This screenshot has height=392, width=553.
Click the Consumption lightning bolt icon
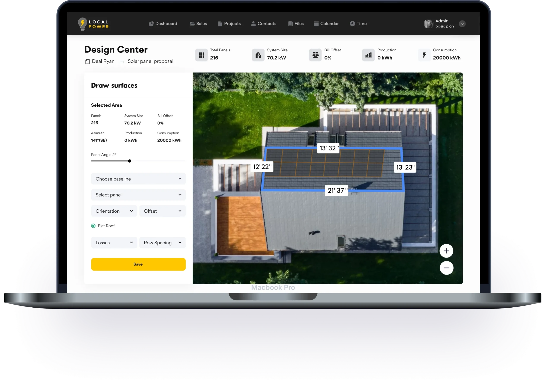click(424, 55)
